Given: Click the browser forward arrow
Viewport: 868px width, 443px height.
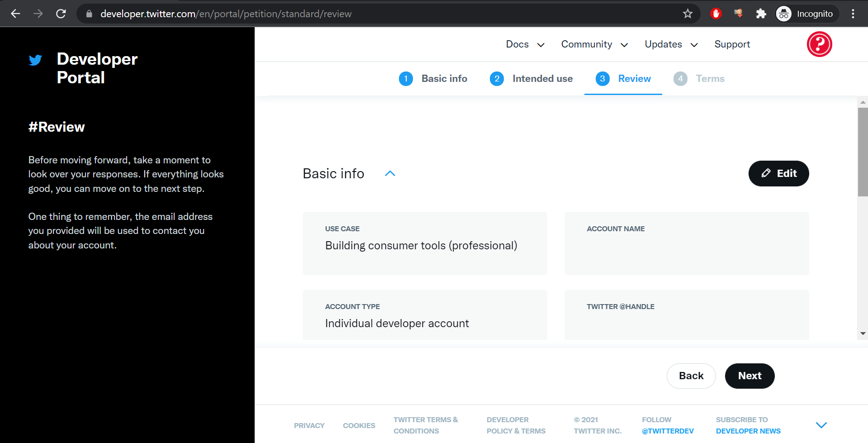Looking at the screenshot, I should (x=38, y=14).
